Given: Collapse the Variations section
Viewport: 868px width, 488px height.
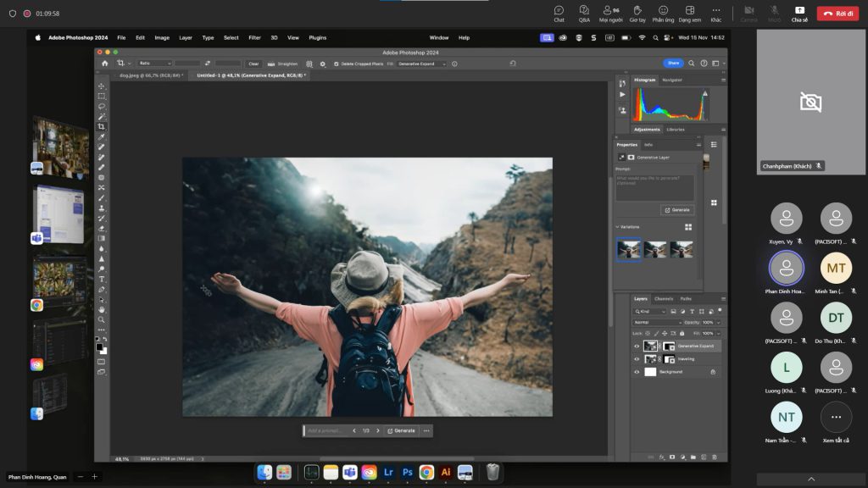Looking at the screenshot, I should click(x=618, y=227).
